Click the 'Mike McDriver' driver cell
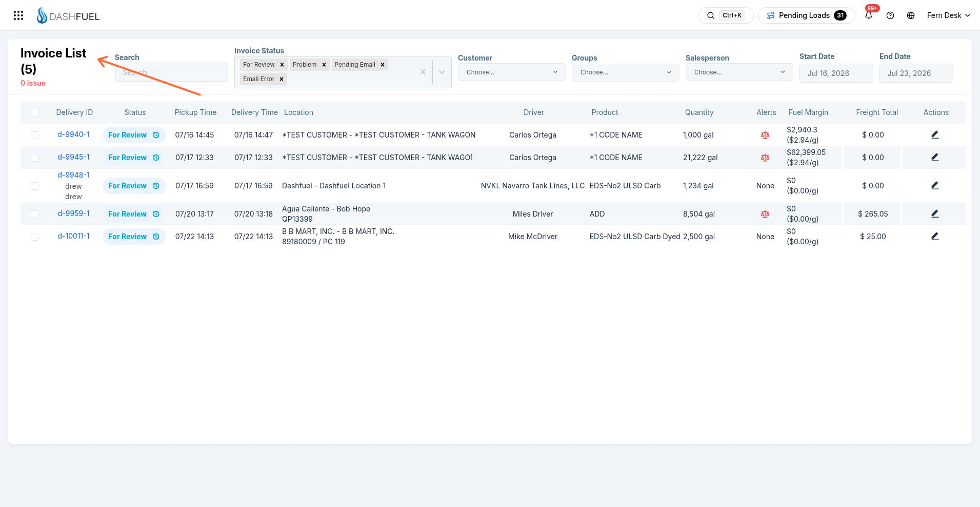Screen dimensions: 980x507 click(533, 237)
